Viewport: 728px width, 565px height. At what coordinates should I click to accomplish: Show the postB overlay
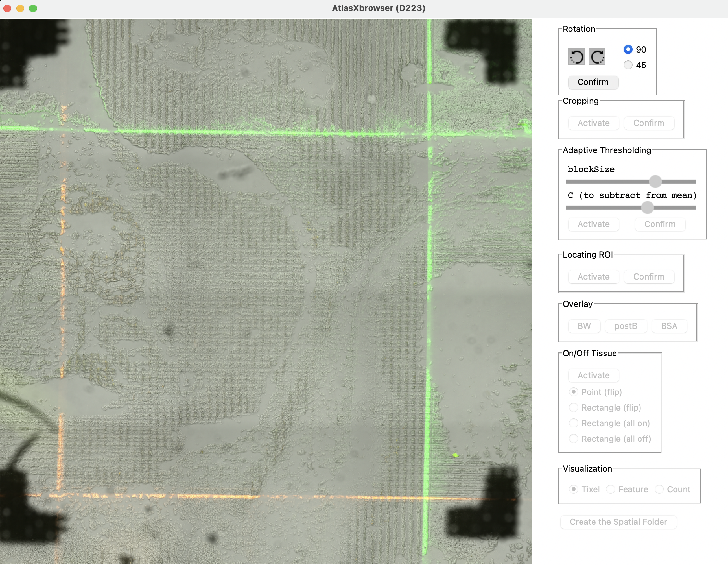point(626,326)
